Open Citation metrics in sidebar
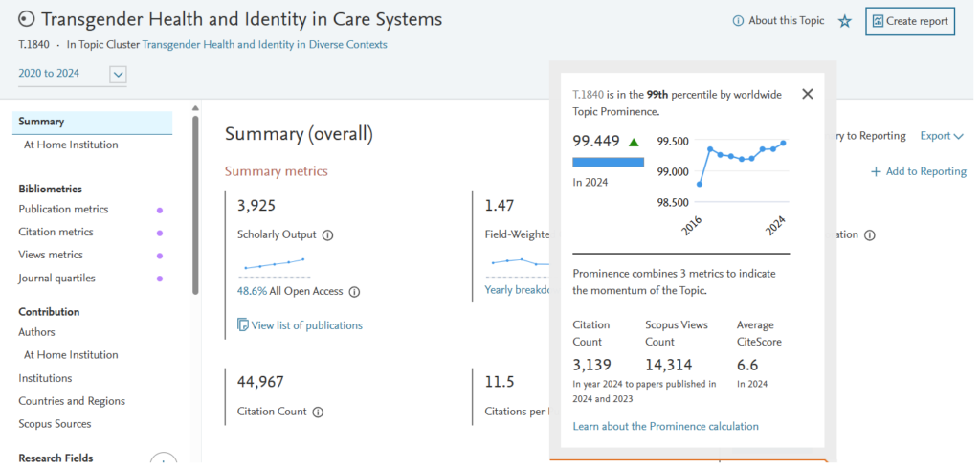Image resolution: width=980 pixels, height=469 pixels. [56, 233]
